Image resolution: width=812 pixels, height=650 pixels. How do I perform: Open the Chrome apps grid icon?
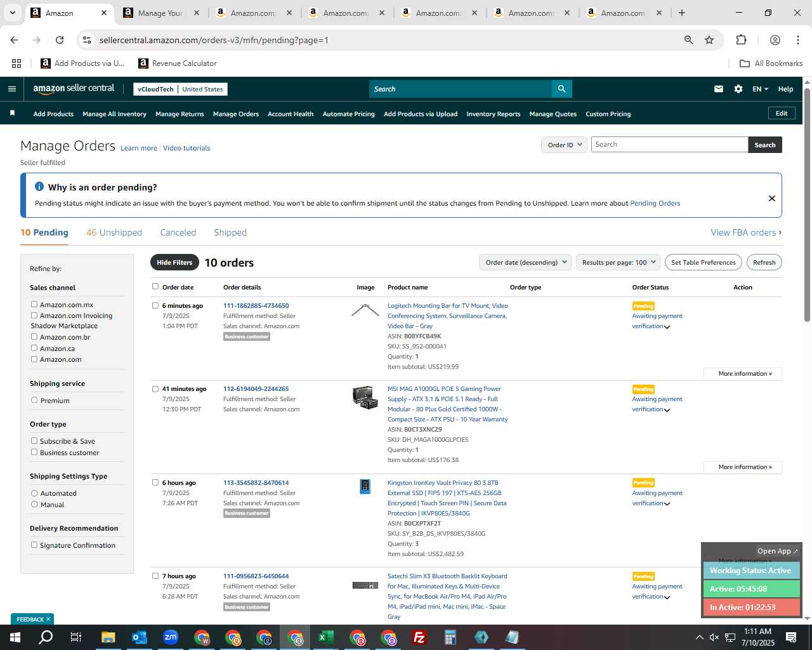click(16, 63)
